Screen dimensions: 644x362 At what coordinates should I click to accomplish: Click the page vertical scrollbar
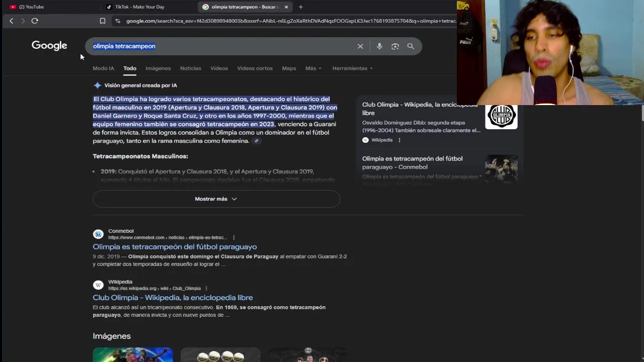pos(642,113)
